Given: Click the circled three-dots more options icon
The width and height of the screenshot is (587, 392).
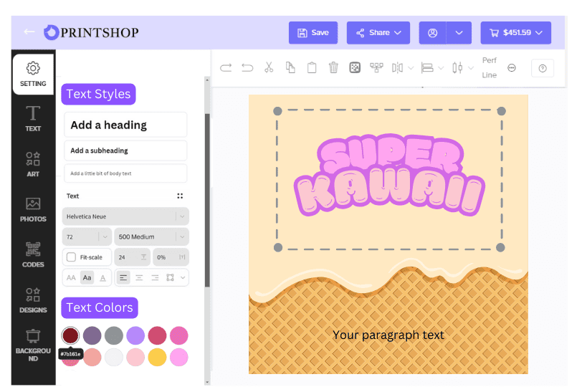Looking at the screenshot, I should pos(511,68).
